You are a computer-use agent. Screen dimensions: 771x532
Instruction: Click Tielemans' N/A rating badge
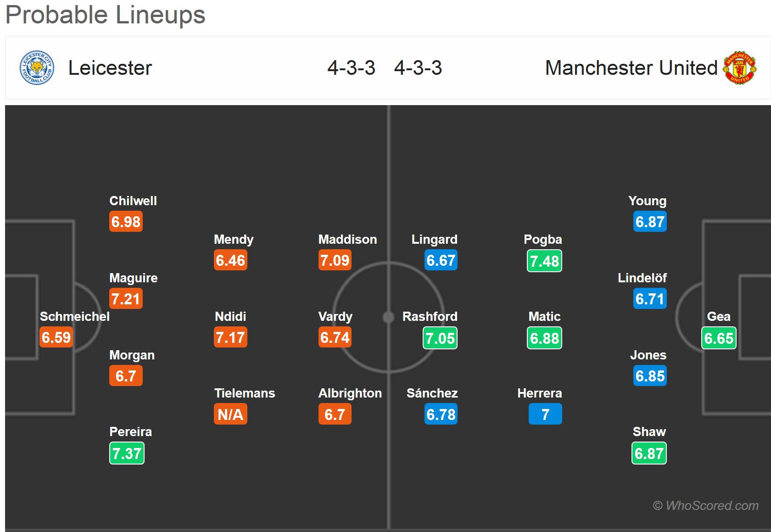tap(230, 414)
